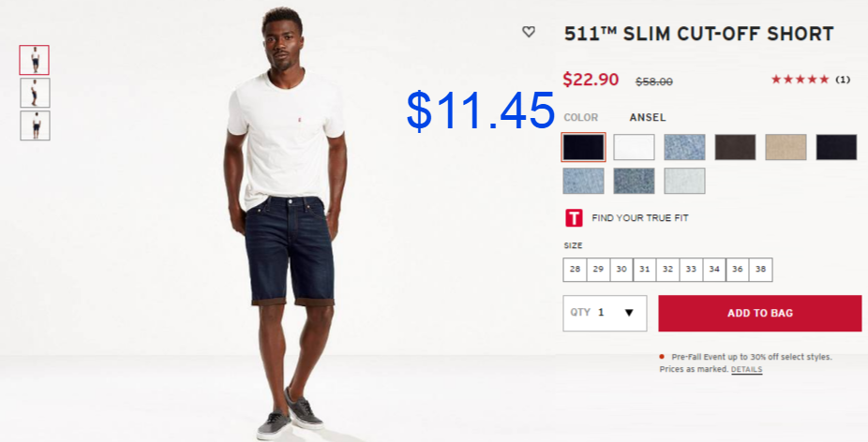Screen dimensions: 868x442
Task: Open the Pre-Fall Event DETAILS link
Action: [x=746, y=369]
